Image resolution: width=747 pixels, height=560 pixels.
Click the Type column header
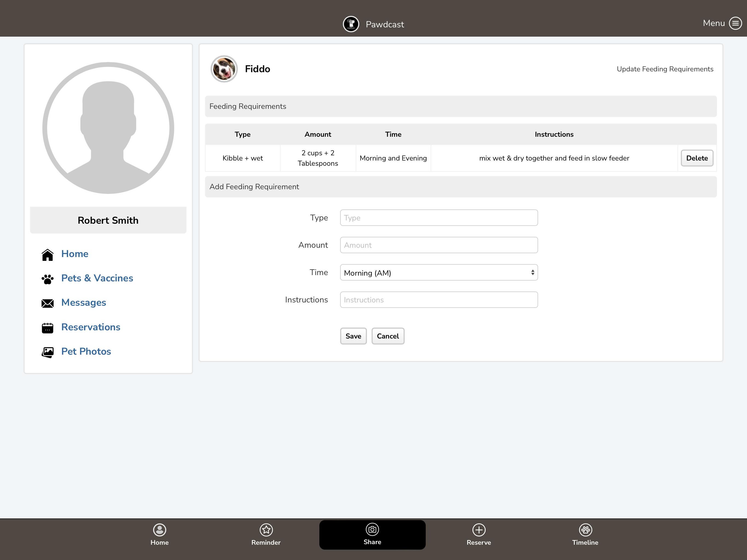pyautogui.click(x=243, y=135)
